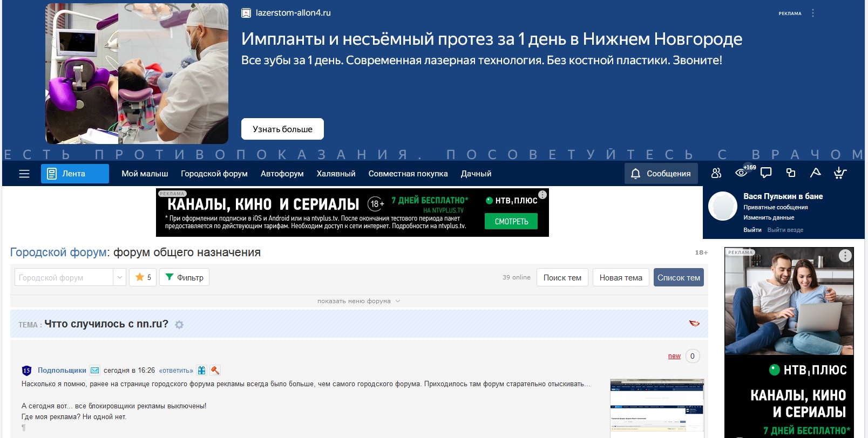Open the hamburger menu in navigation bar
The height and width of the screenshot is (438, 868).
24,174
